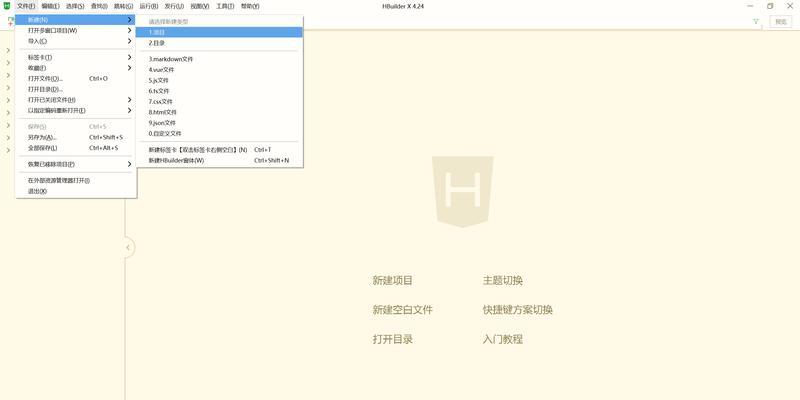Click the 打开目录 welcome link
The height and width of the screenshot is (400, 800).
click(392, 339)
